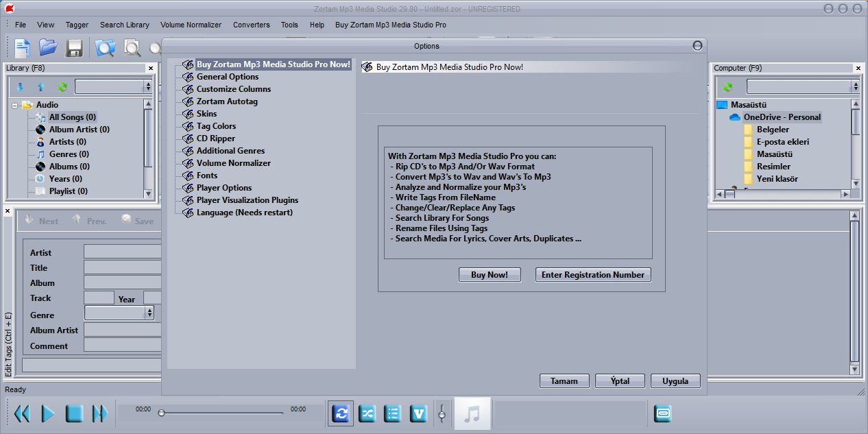Viewport: 868px width, 434px height.
Task: Click the refresh icon in Computer panel
Action: pyautogui.click(x=727, y=87)
